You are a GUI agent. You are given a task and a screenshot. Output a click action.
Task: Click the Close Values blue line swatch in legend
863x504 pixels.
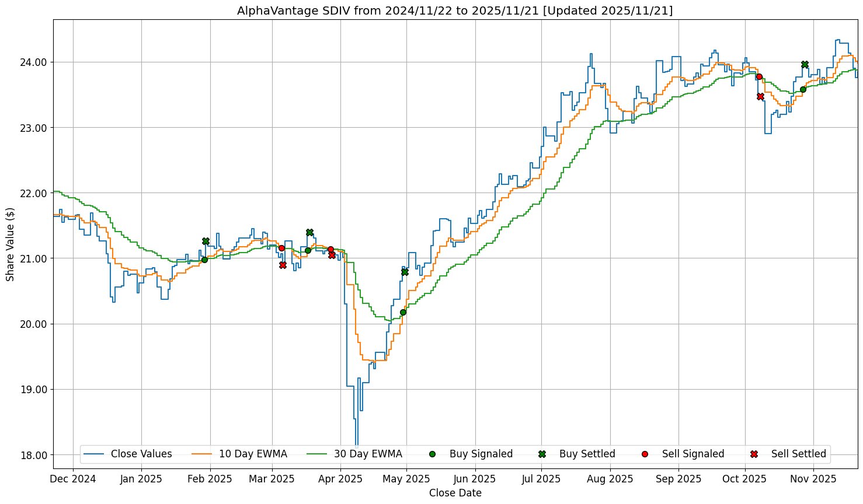(x=94, y=454)
